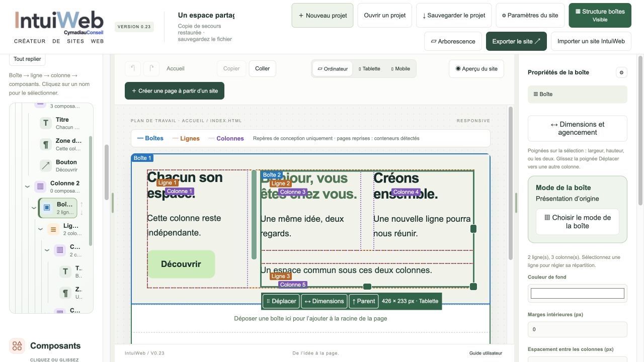This screenshot has height=362, width=644.
Task: Click the redo arrow icon
Action: [x=151, y=68]
